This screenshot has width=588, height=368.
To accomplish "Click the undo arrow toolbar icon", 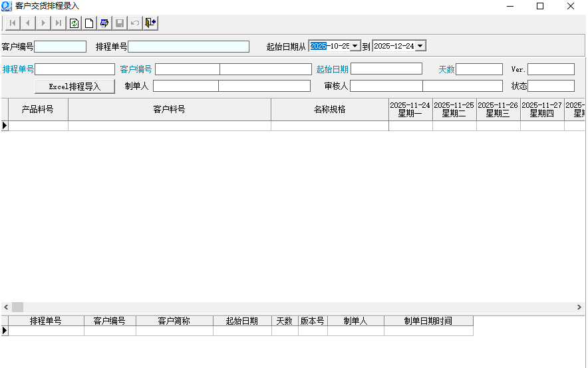I will click(135, 23).
